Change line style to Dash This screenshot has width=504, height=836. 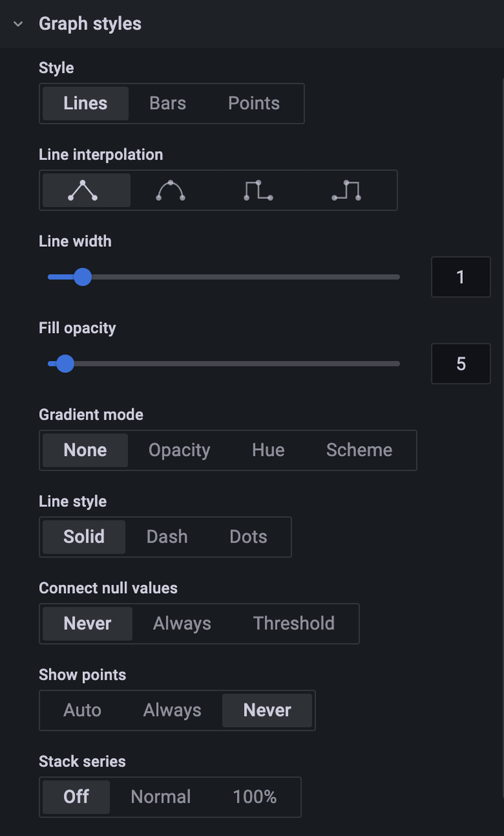(x=166, y=536)
